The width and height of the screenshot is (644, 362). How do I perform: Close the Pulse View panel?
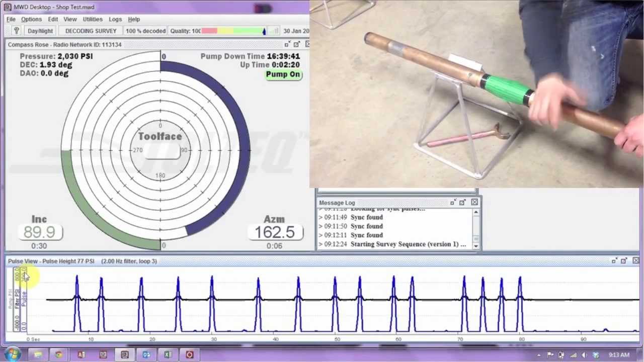tap(635, 261)
